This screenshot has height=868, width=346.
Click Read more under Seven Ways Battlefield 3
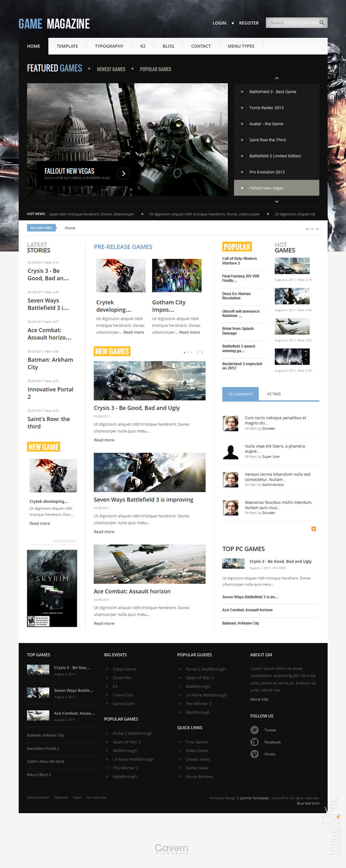[104, 532]
